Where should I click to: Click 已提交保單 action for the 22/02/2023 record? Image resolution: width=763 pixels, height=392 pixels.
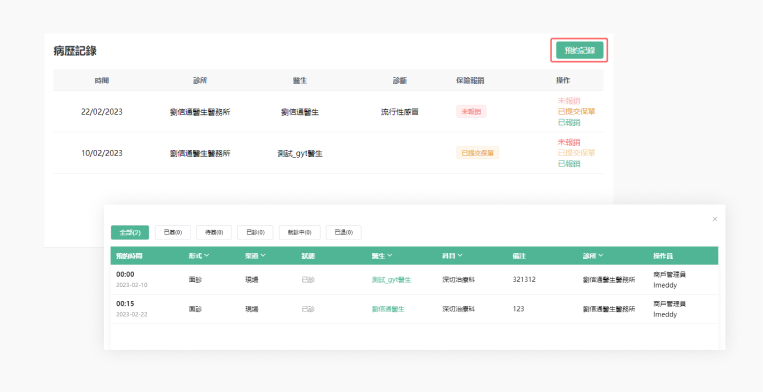pyautogui.click(x=576, y=111)
